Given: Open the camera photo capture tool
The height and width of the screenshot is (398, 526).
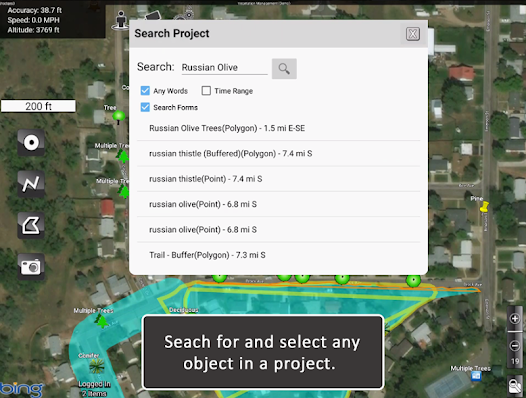Looking at the screenshot, I should tap(31, 267).
